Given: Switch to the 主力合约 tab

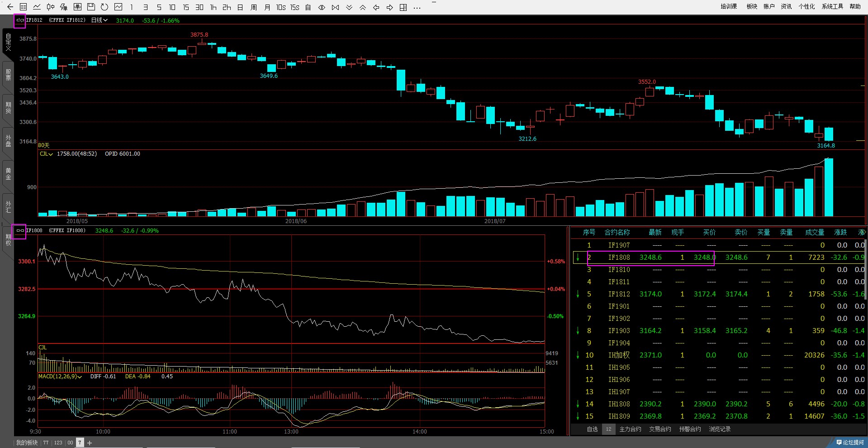Looking at the screenshot, I should [x=630, y=429].
